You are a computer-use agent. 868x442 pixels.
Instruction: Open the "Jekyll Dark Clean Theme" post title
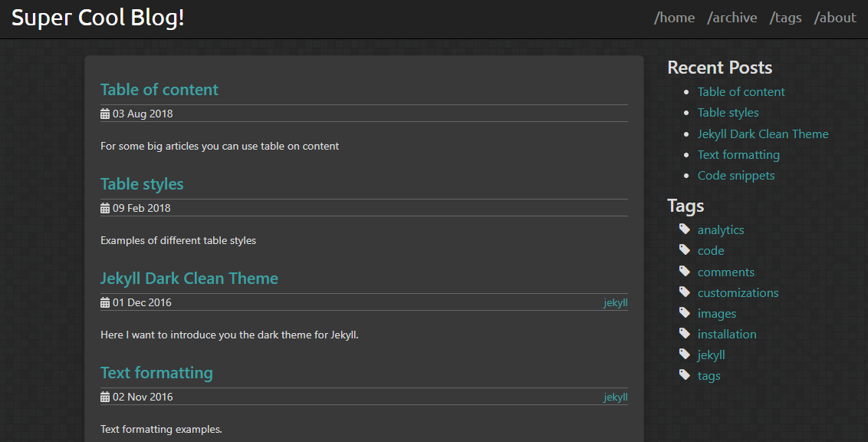189,278
